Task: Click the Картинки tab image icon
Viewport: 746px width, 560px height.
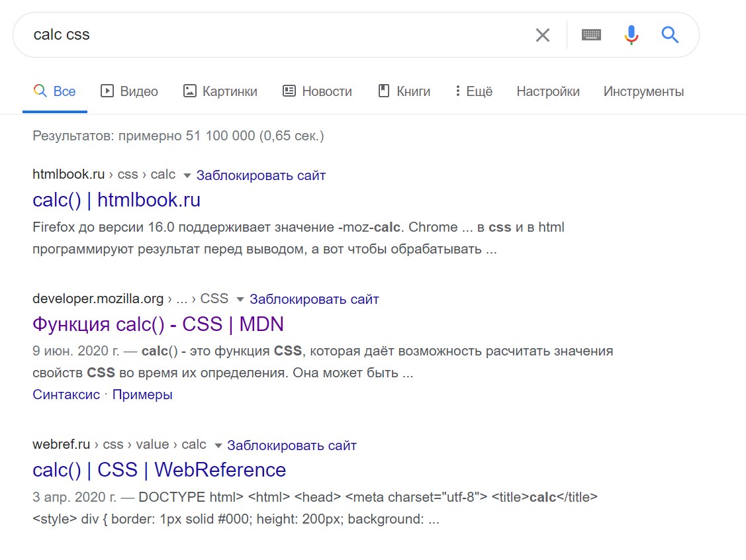Action: 190,91
